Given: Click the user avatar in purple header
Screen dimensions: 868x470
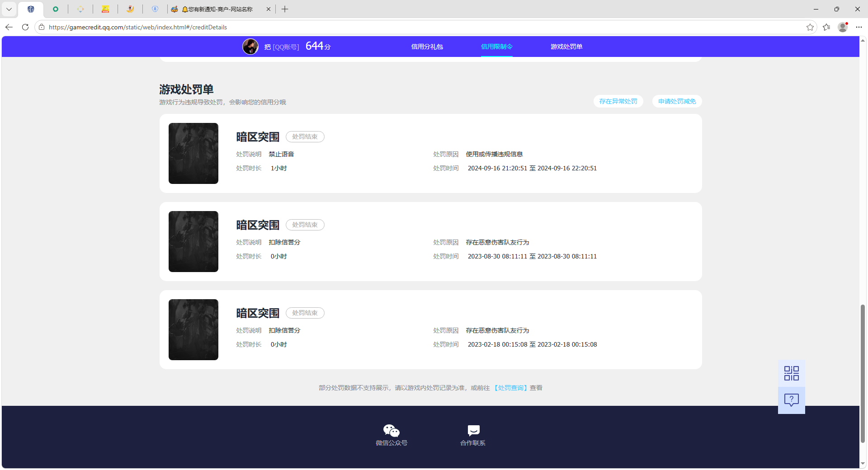Looking at the screenshot, I should [x=250, y=47].
